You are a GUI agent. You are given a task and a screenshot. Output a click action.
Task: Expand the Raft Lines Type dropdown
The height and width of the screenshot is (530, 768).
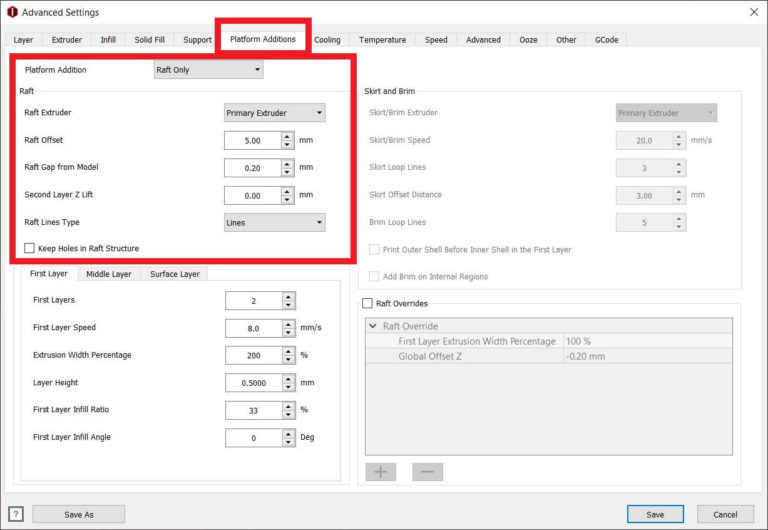(x=274, y=223)
